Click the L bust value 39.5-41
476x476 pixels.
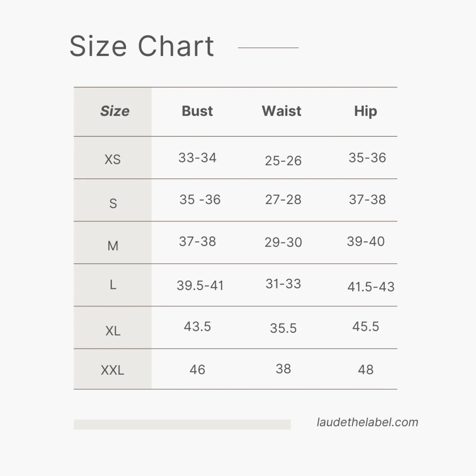tap(200, 286)
